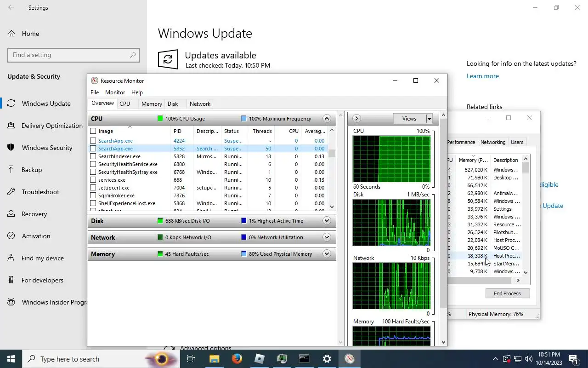The image size is (588, 368).
Task: Switch to the Network tab
Action: pos(200,104)
